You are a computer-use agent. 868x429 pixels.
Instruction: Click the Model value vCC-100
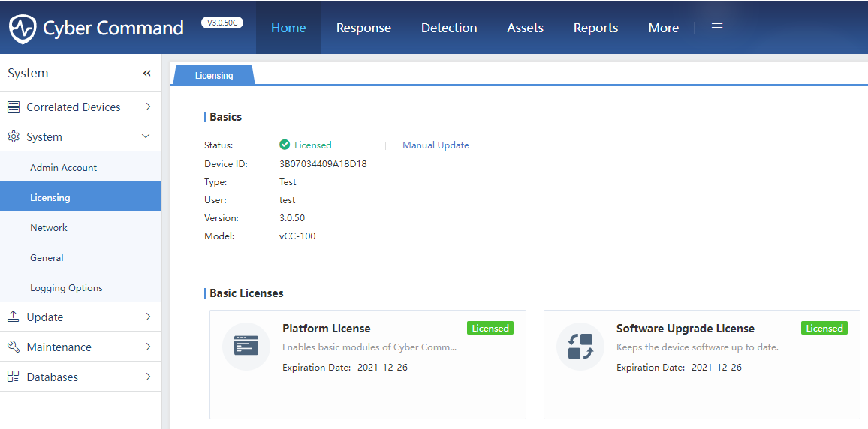click(x=298, y=236)
